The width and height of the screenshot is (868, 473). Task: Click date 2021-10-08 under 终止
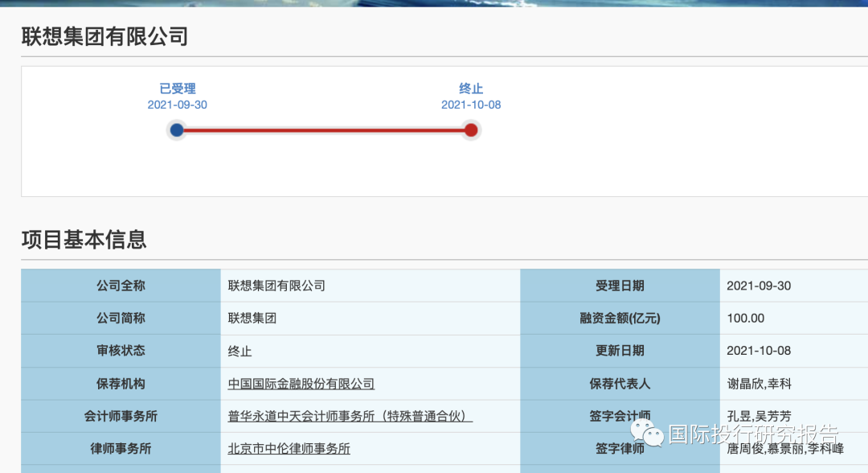point(471,105)
